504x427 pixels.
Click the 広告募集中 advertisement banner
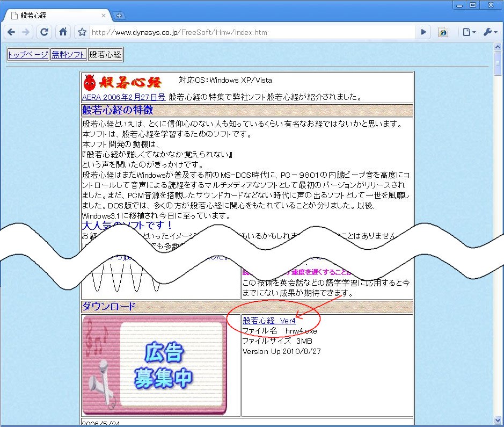[x=155, y=365]
